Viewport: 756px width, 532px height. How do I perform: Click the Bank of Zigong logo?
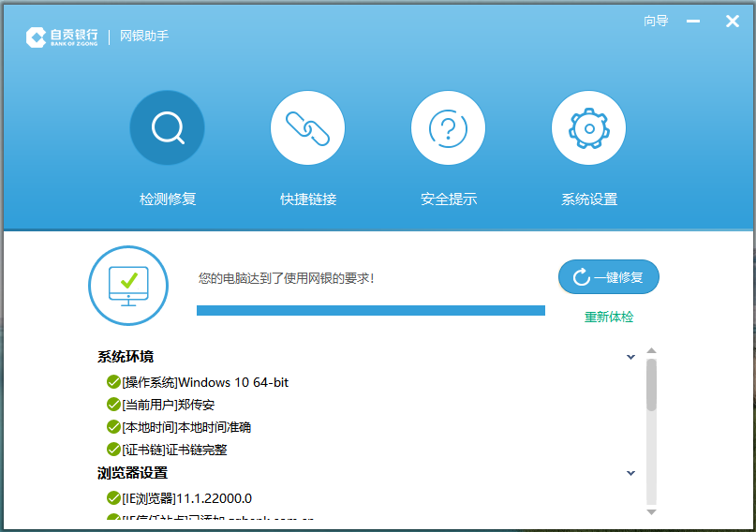[62, 37]
